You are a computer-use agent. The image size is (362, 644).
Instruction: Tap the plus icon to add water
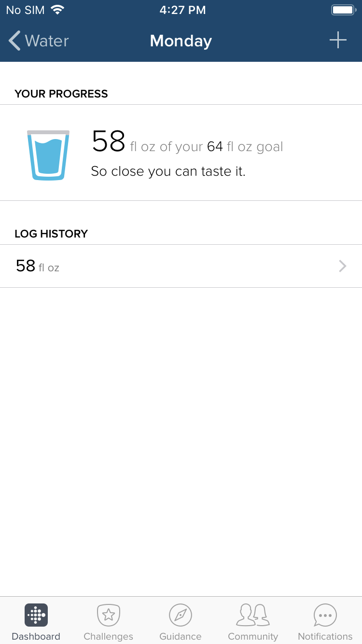coord(338,40)
